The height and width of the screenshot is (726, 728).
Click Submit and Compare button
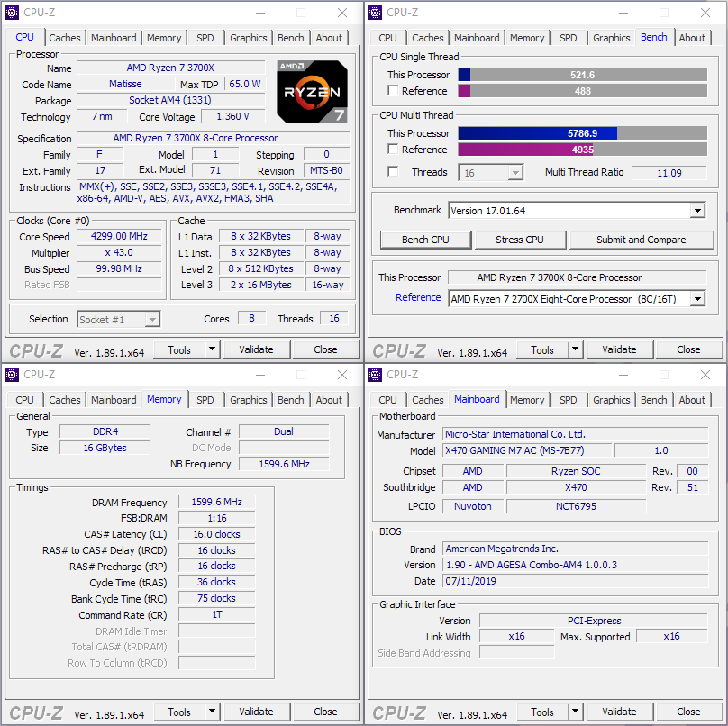point(642,240)
